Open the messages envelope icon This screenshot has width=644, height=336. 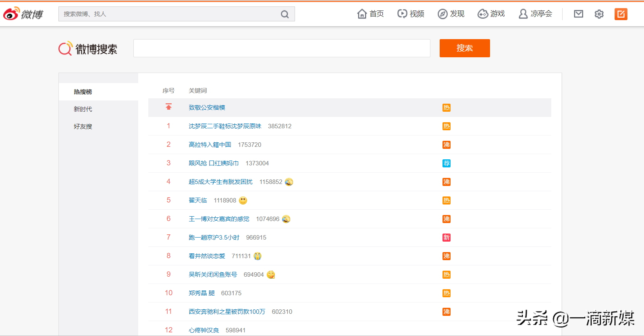tap(578, 14)
